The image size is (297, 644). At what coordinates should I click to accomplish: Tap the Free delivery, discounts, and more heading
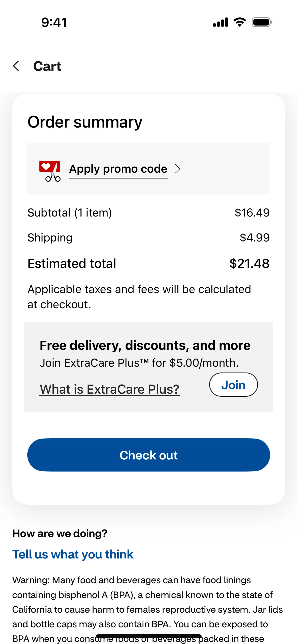coord(145,346)
